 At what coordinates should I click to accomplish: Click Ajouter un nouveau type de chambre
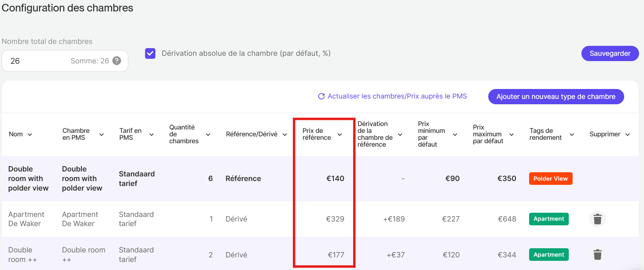point(556,97)
